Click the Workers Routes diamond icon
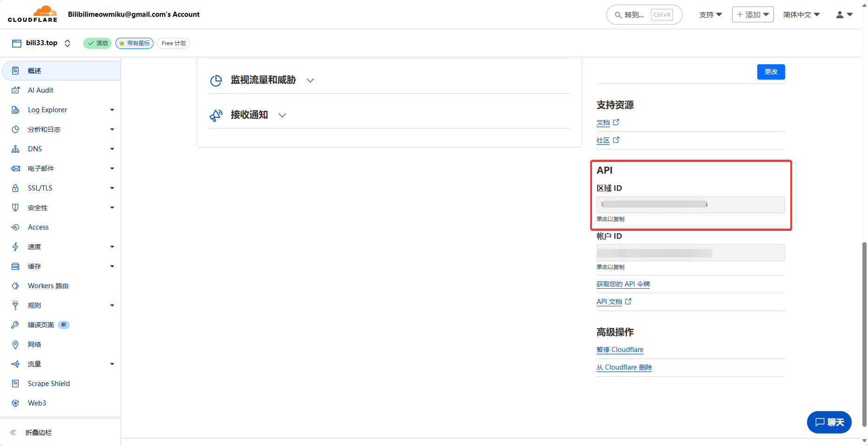868x446 pixels. [x=15, y=286]
